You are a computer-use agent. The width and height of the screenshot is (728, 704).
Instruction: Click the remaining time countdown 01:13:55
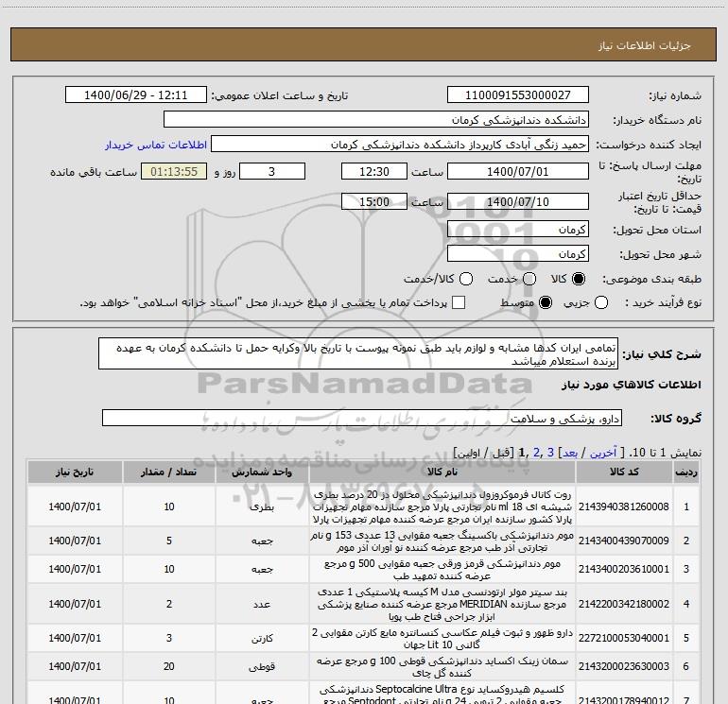click(x=174, y=171)
